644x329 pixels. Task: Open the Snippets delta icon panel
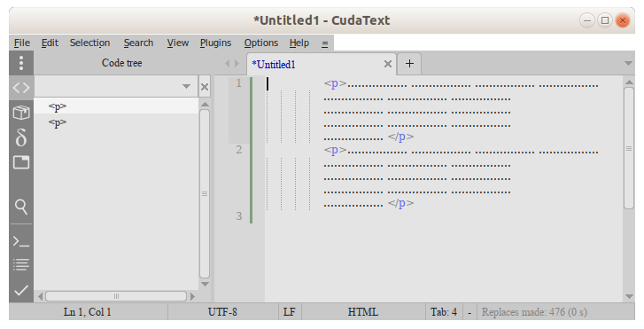click(21, 137)
